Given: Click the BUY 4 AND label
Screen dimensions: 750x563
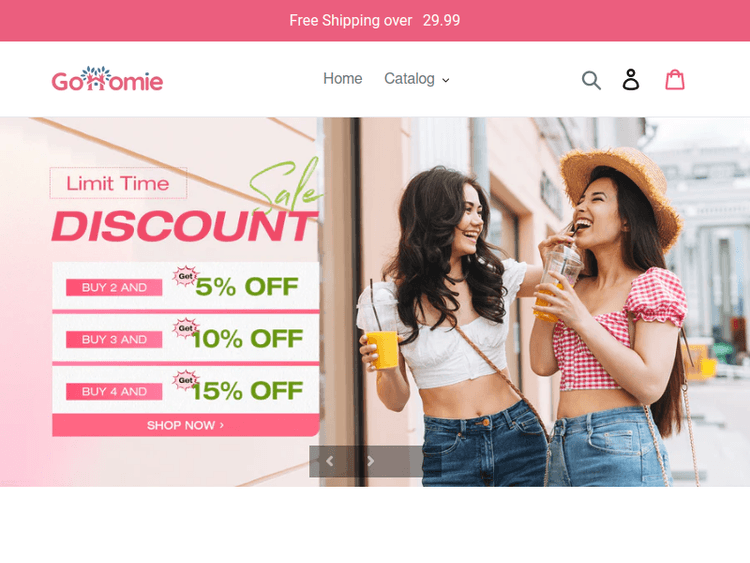Looking at the screenshot, I should tap(114, 392).
